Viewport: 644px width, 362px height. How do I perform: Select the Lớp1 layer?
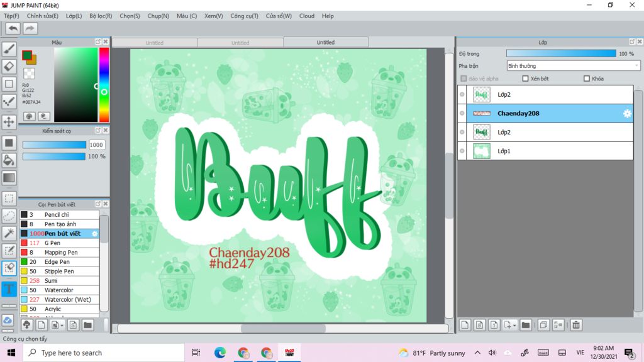click(x=545, y=151)
